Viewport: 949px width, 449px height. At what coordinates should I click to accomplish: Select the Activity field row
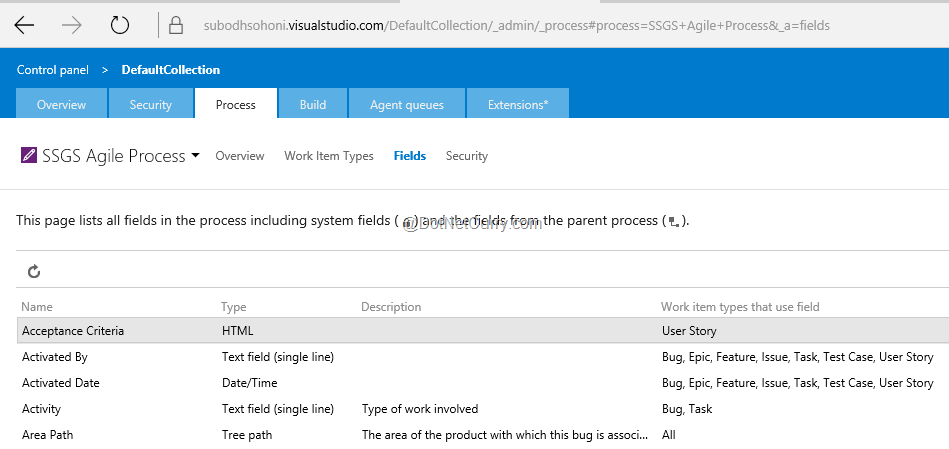482,409
